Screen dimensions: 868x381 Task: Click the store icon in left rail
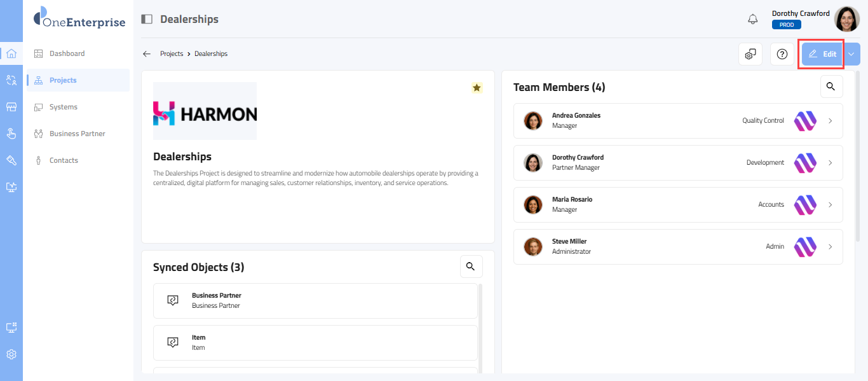pos(11,107)
